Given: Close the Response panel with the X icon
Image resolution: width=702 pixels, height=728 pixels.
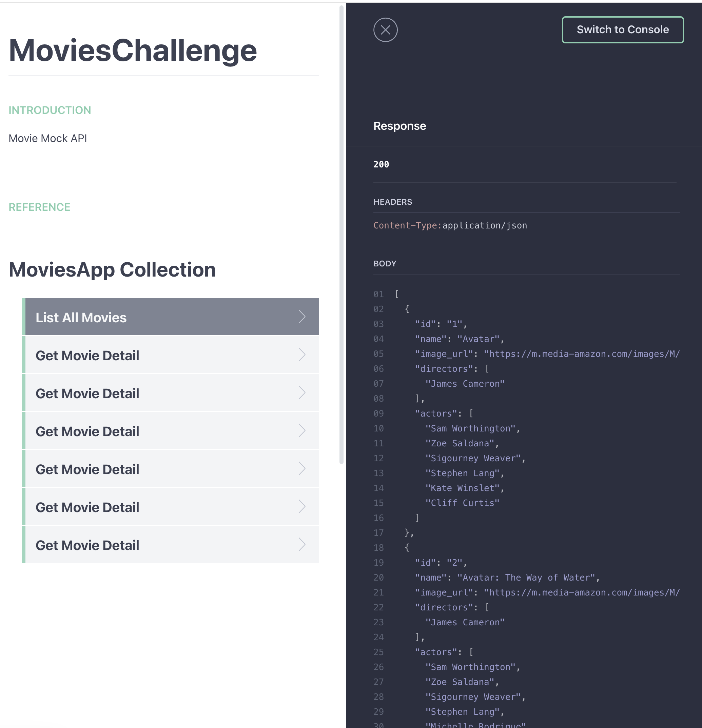Looking at the screenshot, I should 385,30.
